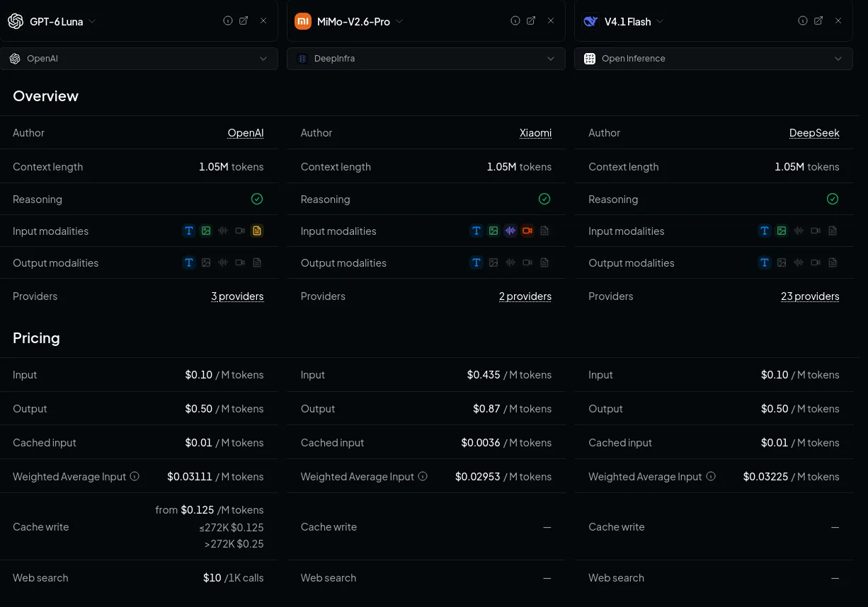
Task: Open the V4.1 Flash model selector chevron
Action: (x=660, y=21)
